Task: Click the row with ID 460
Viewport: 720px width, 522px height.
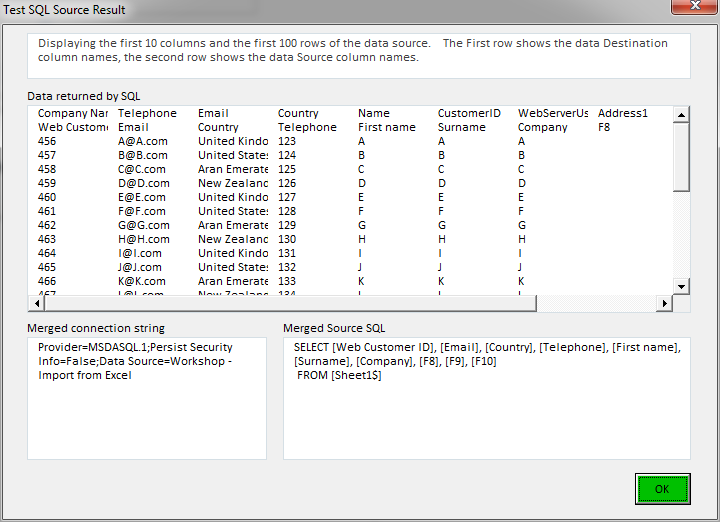Action: point(47,197)
